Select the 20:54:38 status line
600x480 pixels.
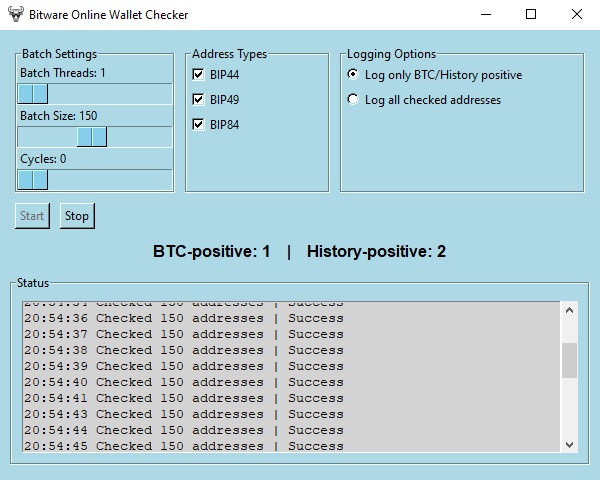[x=184, y=350]
